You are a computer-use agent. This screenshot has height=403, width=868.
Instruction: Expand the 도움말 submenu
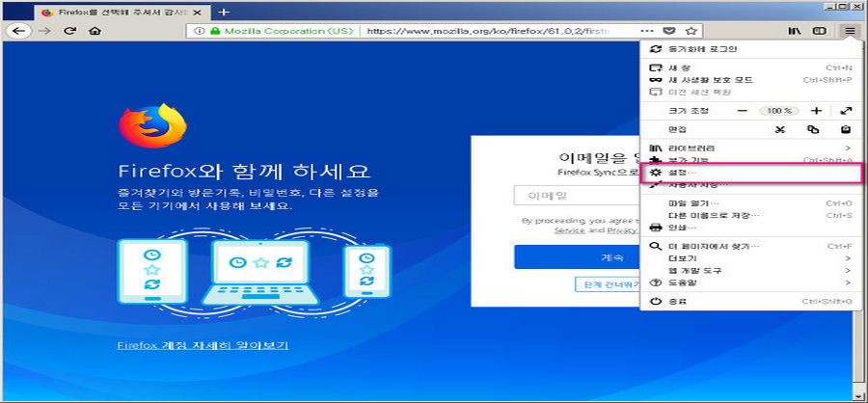(751, 282)
